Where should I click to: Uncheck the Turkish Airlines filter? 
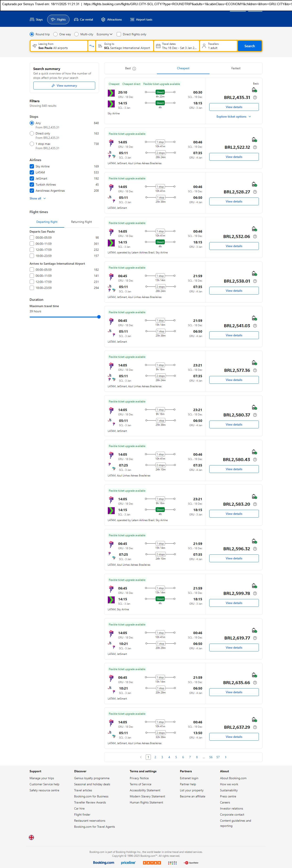click(x=32, y=185)
